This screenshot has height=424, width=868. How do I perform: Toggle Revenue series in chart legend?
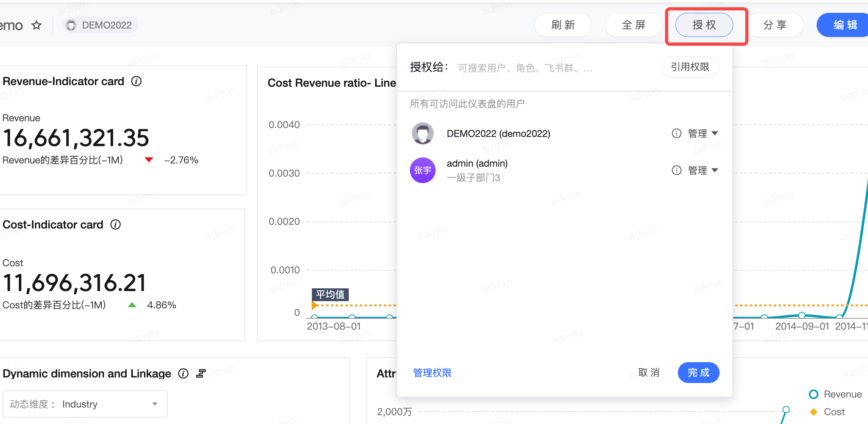(x=836, y=394)
